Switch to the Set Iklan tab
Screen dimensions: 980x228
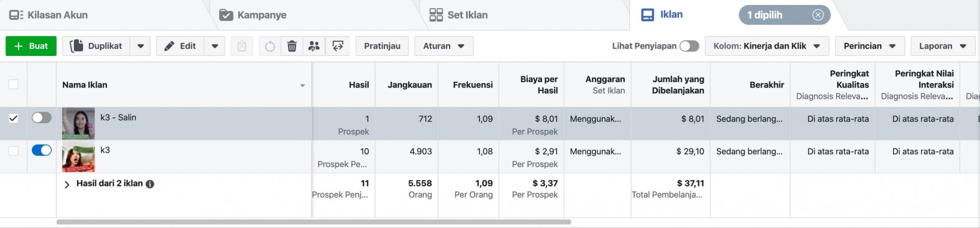[x=458, y=15]
